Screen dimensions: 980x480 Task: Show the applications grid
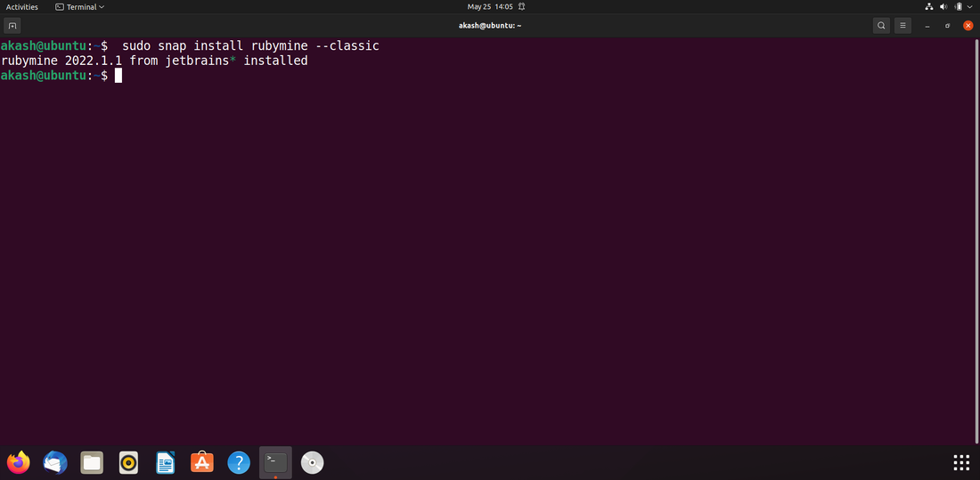tap(961, 462)
